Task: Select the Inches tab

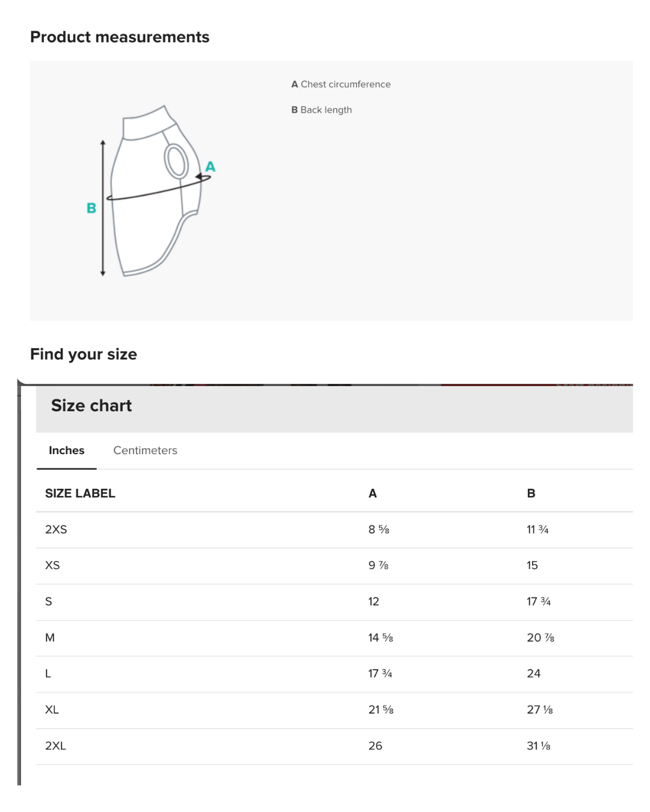Action: pos(66,451)
